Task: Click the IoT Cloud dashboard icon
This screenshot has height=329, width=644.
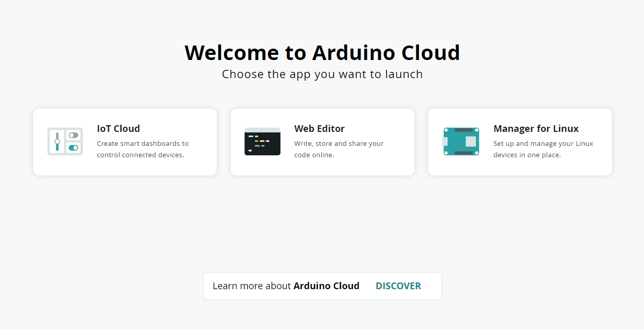Action: [65, 141]
